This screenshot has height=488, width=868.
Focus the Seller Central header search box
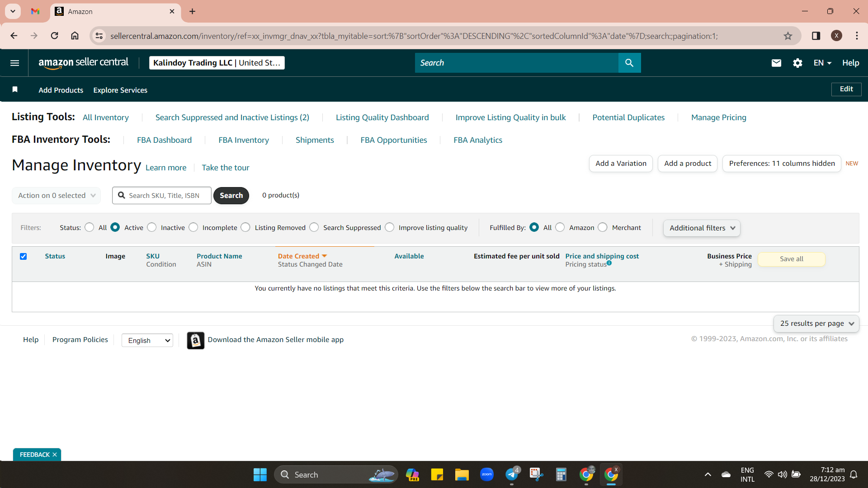[x=517, y=63]
